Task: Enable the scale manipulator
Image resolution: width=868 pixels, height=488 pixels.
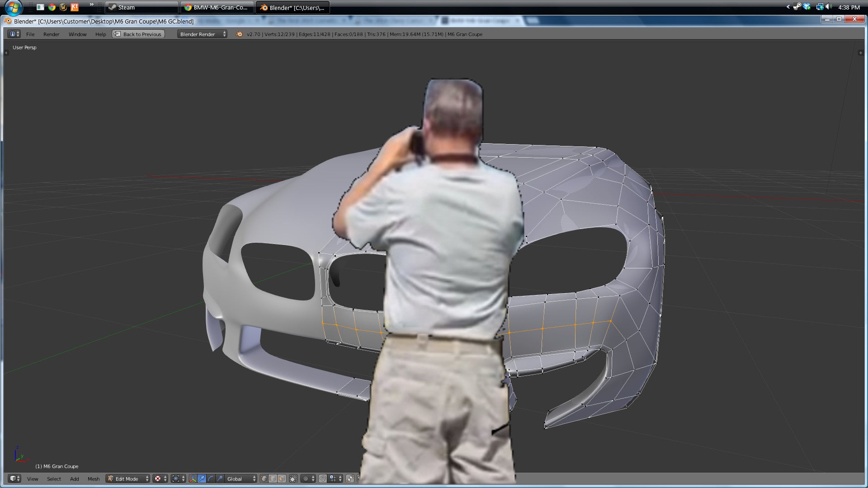Action: (x=220, y=479)
